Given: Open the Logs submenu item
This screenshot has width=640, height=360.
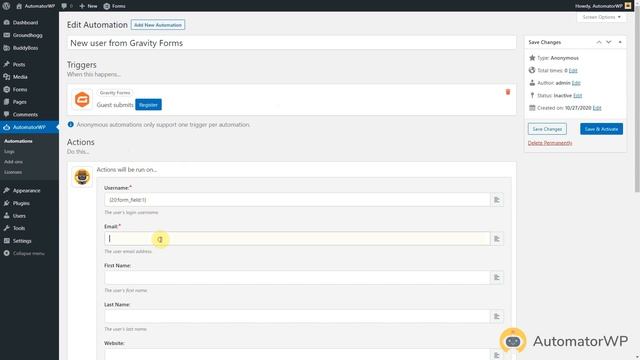Looking at the screenshot, I should click(9, 151).
